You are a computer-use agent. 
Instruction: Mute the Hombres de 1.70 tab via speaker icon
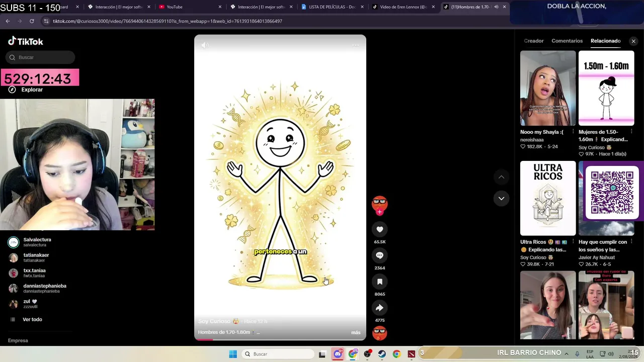[x=497, y=7]
